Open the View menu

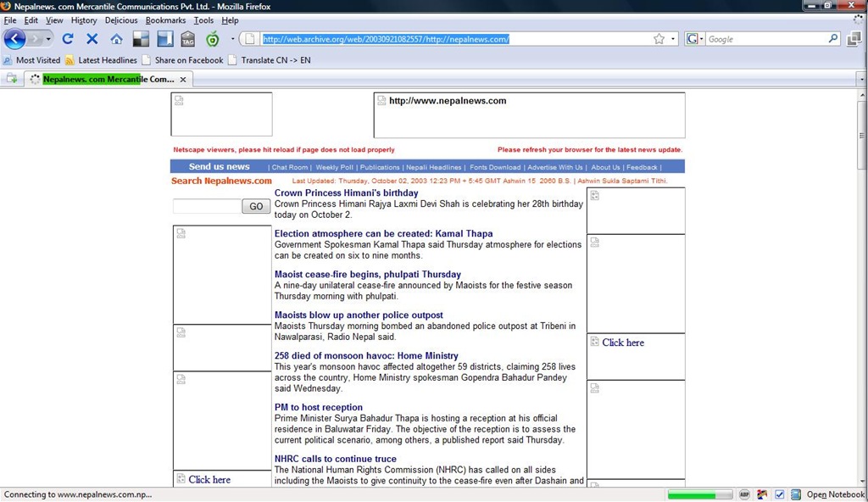tap(54, 20)
